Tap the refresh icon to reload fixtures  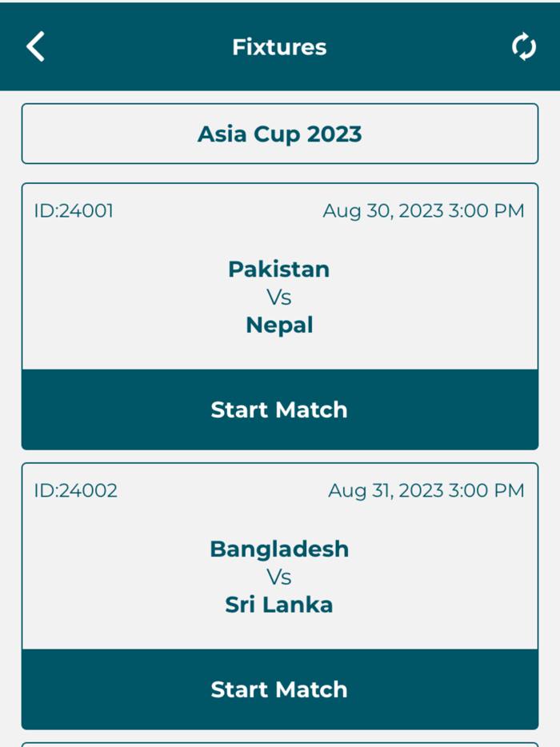(x=524, y=46)
